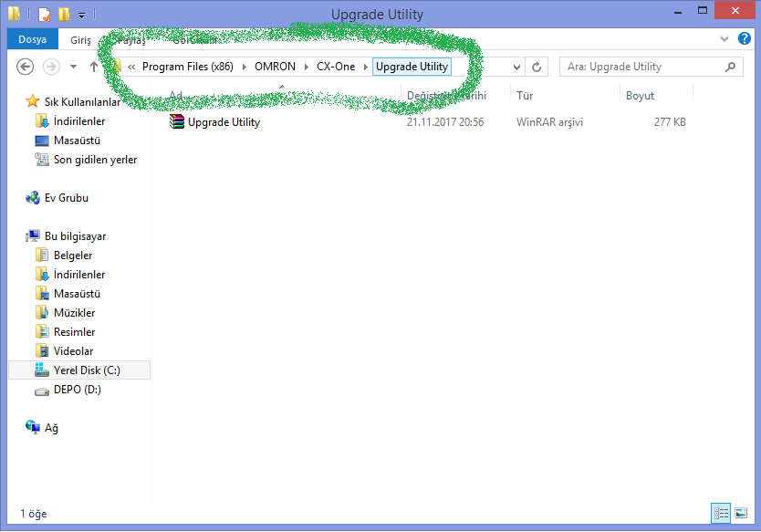
Task: Open İndirilenler under Sık Kullanılanlar
Action: pos(79,120)
